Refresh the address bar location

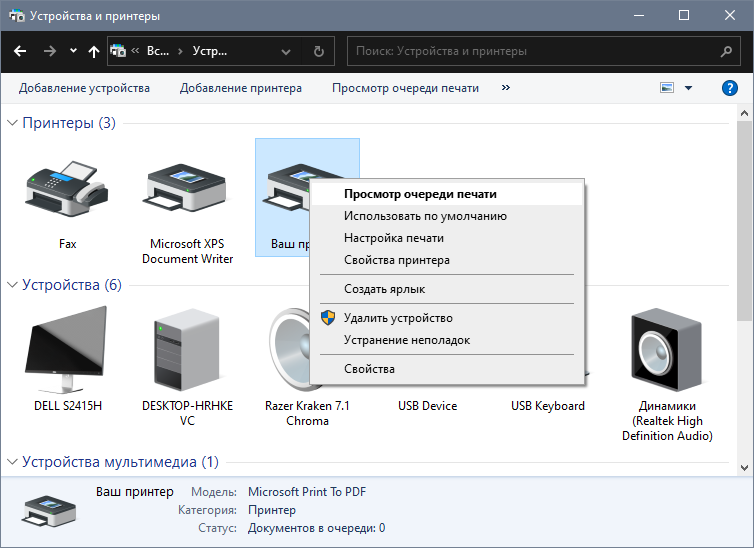(319, 51)
